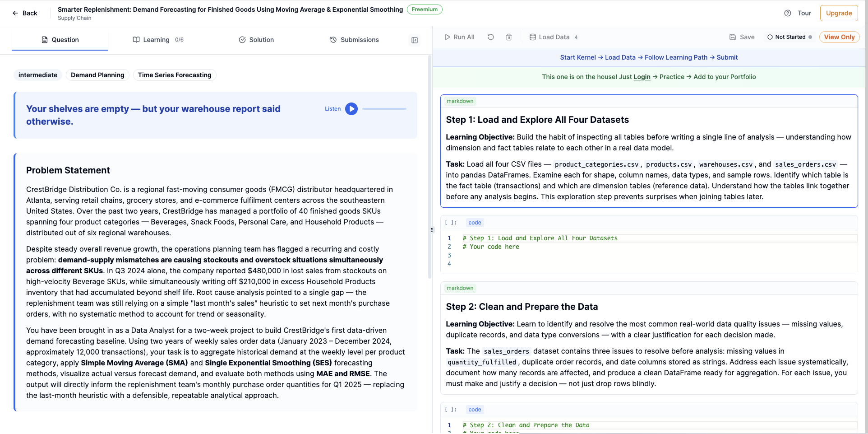Image resolution: width=868 pixels, height=434 pixels.
Task: Select the Step 1 markdown cell heading
Action: pyautogui.click(x=537, y=120)
